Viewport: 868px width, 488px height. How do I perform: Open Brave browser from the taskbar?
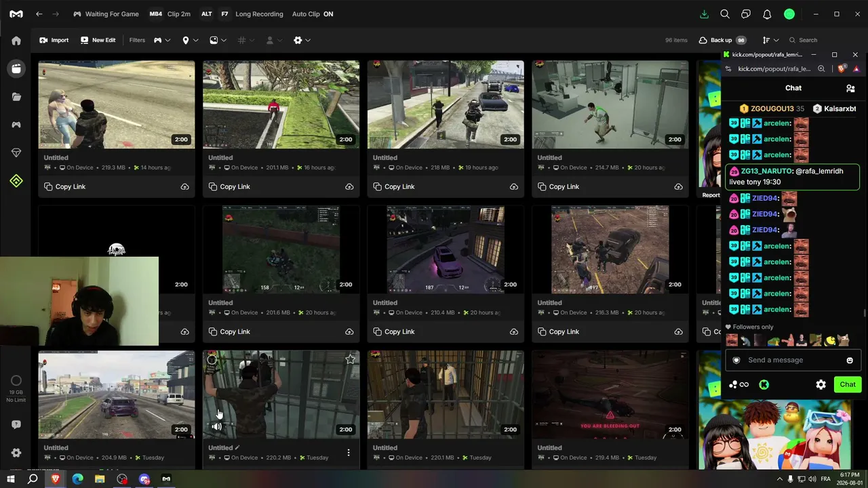pyautogui.click(x=56, y=479)
